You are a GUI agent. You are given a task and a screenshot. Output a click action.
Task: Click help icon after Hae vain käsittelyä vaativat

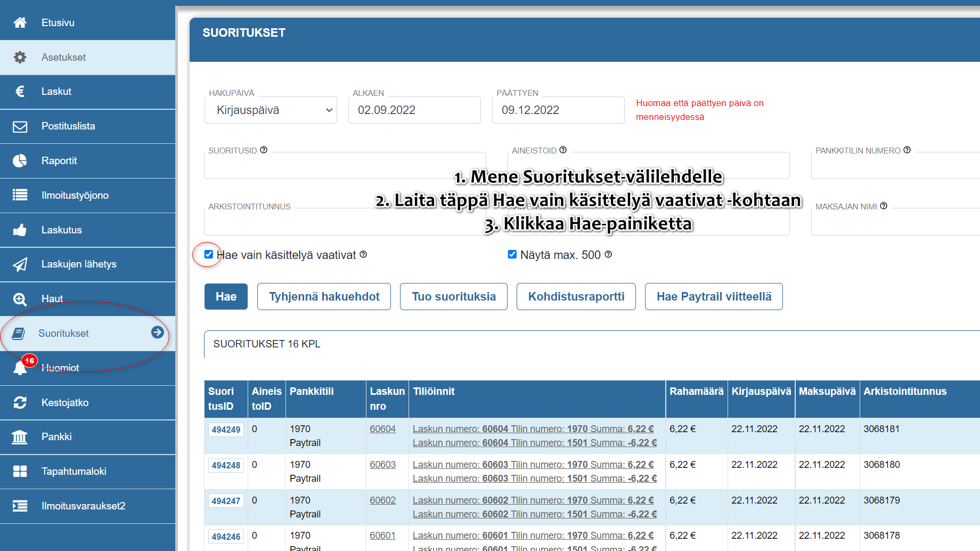(x=363, y=254)
